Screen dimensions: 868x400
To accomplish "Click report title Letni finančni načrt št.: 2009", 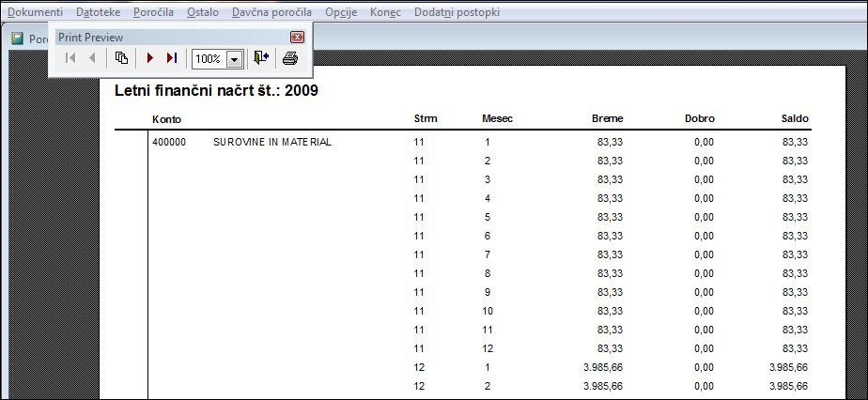I will [x=216, y=91].
